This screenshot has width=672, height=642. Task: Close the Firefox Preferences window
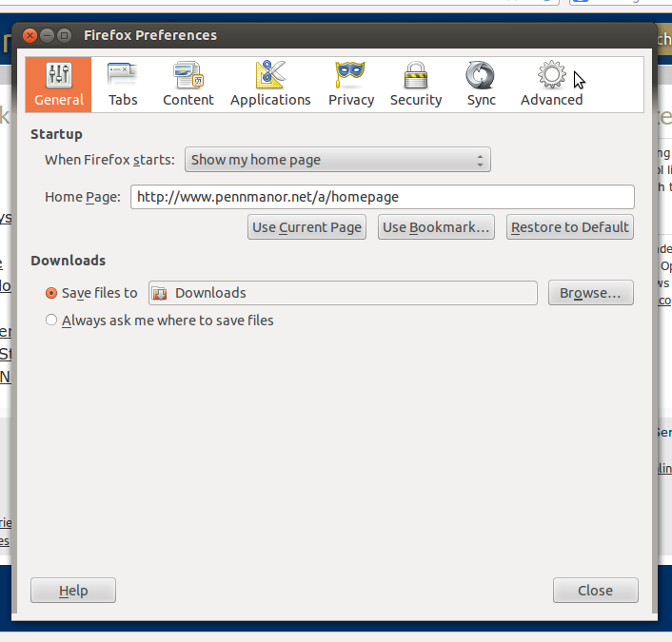30,35
